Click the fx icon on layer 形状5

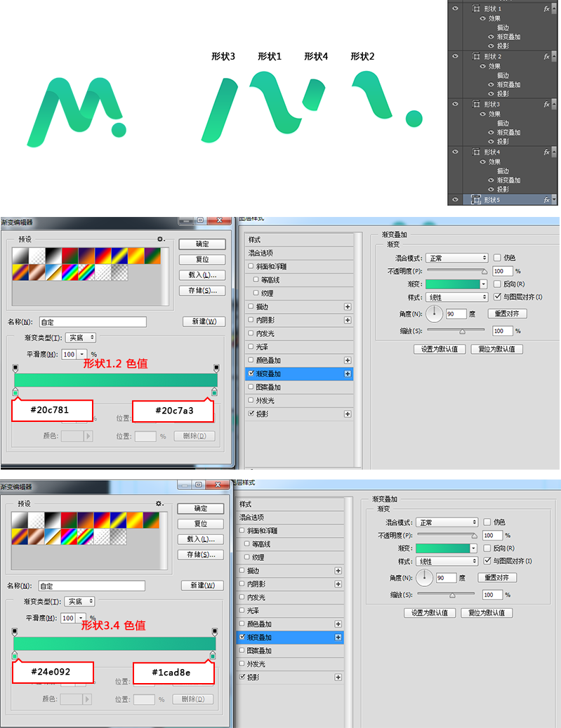pos(546,199)
